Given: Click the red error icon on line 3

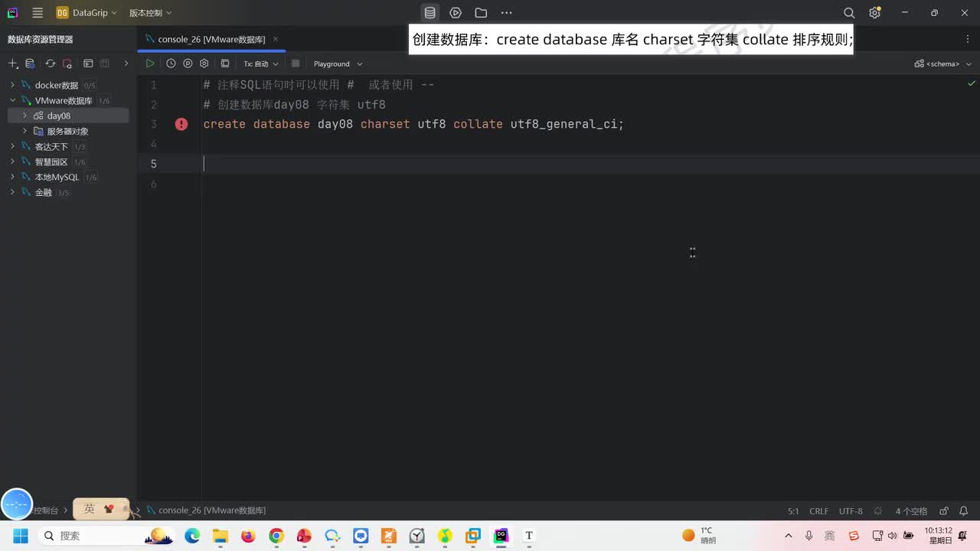Looking at the screenshot, I should tap(181, 124).
